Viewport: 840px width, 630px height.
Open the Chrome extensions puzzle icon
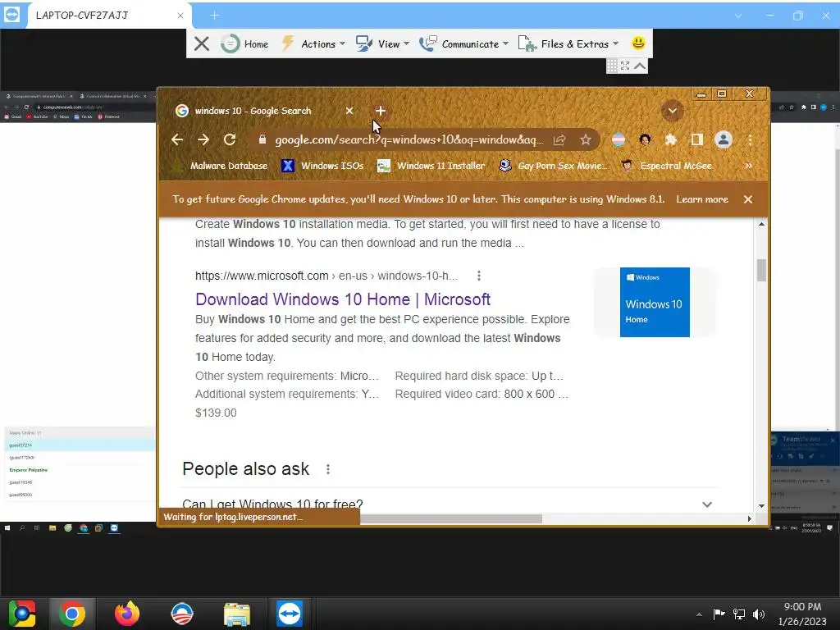[x=671, y=139]
